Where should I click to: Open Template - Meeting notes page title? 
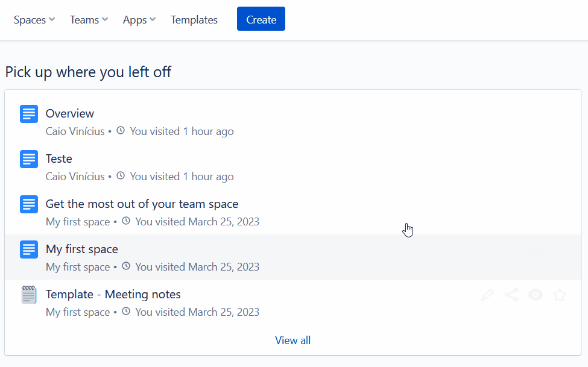point(113,294)
